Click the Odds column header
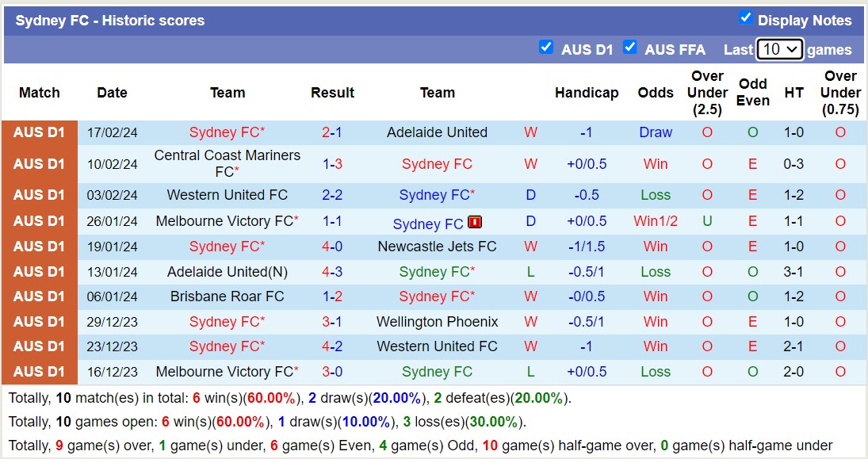Viewport: 868px width, 459px height. pos(656,93)
